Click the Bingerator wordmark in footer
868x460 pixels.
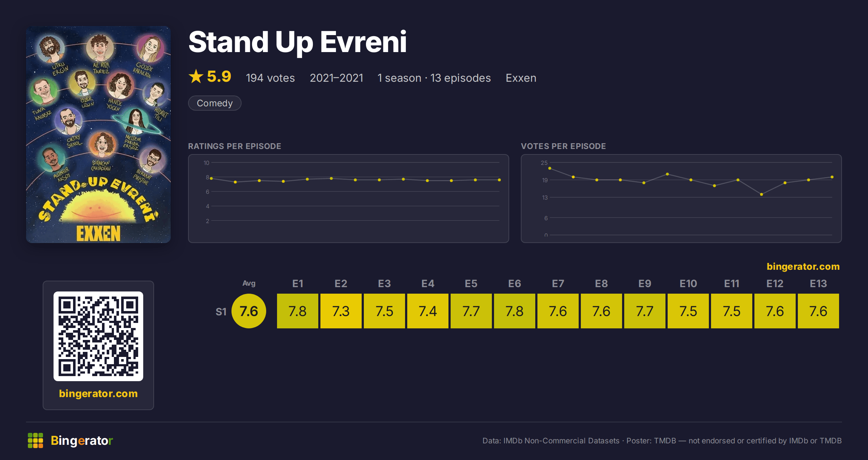tap(82, 440)
